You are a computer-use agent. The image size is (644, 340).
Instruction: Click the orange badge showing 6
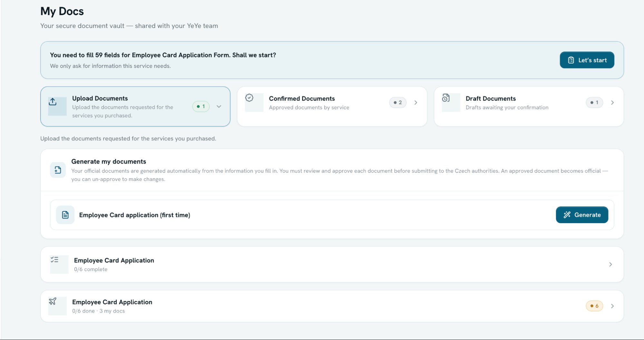pos(594,306)
